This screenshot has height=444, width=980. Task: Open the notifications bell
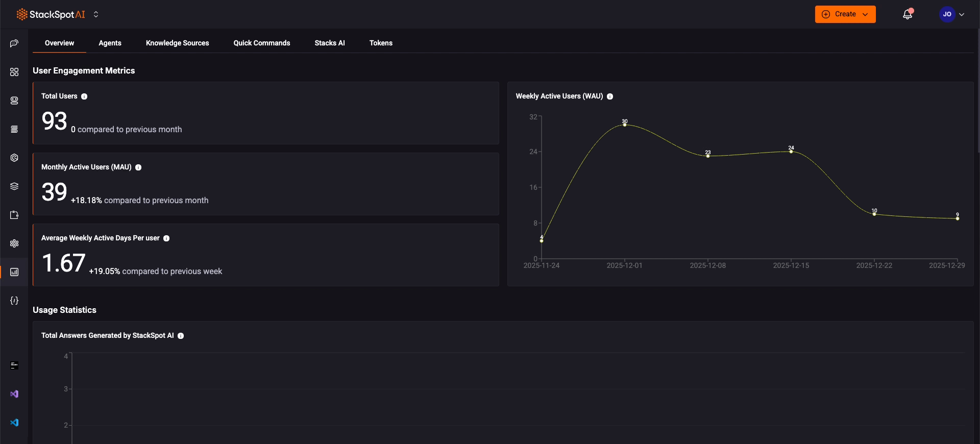pos(907,14)
